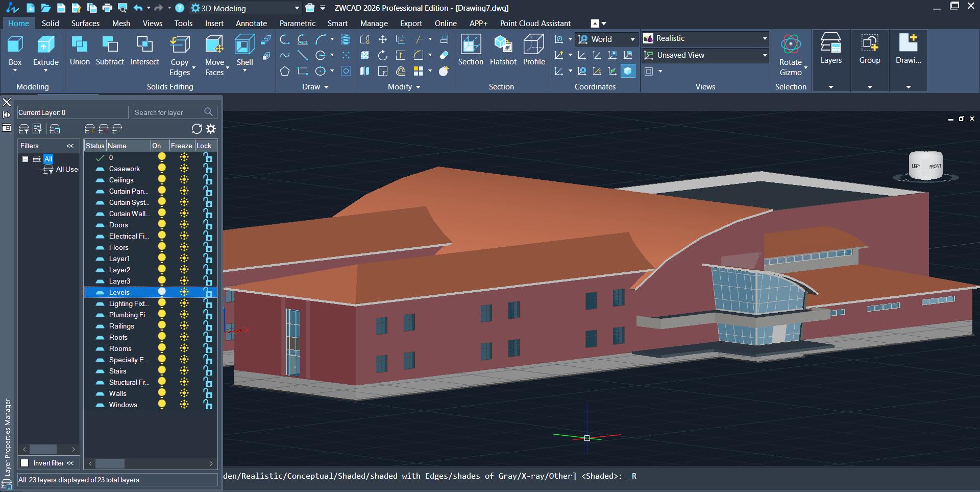Screen dimensions: 980x492
Task: Click the Help question mark icon
Action: pos(180,8)
